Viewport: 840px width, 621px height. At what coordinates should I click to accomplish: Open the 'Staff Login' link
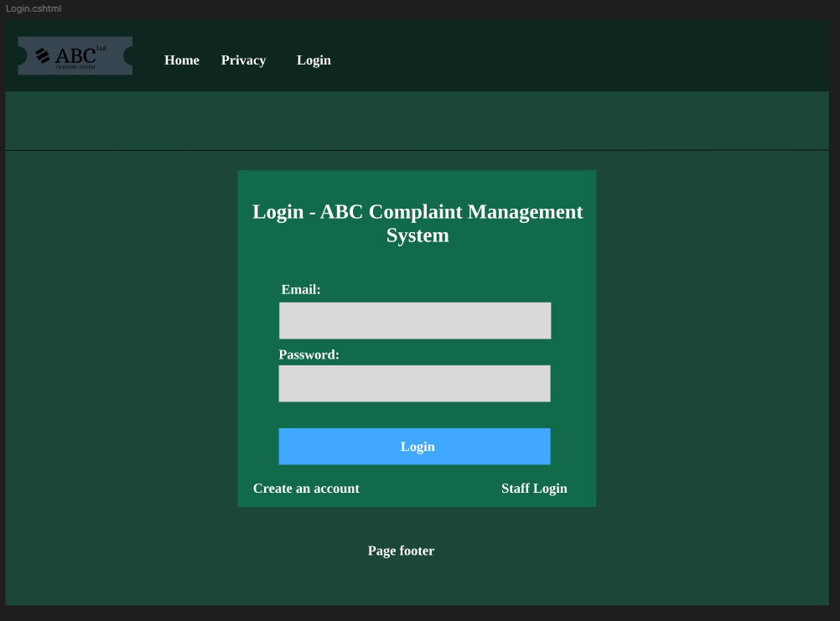coord(534,489)
